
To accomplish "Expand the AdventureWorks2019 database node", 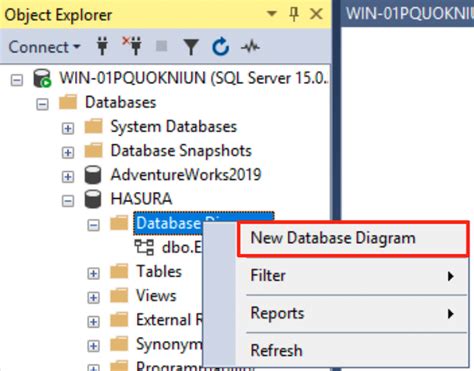I will coord(68,176).
